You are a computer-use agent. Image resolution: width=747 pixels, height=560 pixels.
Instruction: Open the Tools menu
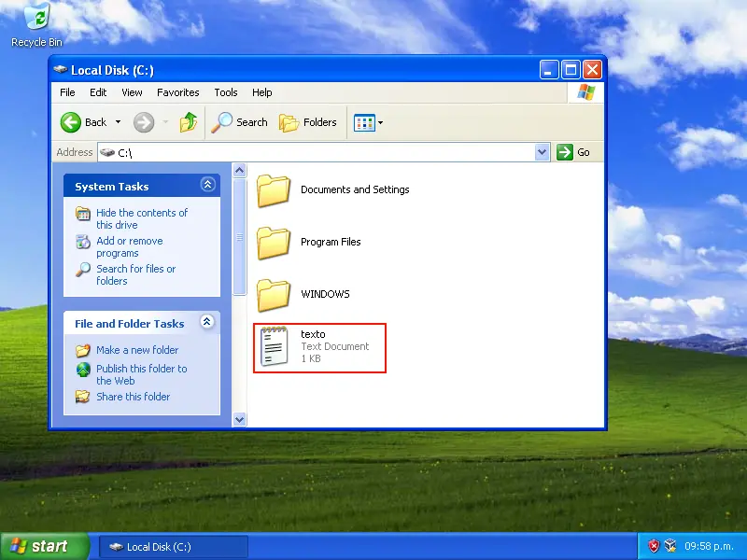226,92
